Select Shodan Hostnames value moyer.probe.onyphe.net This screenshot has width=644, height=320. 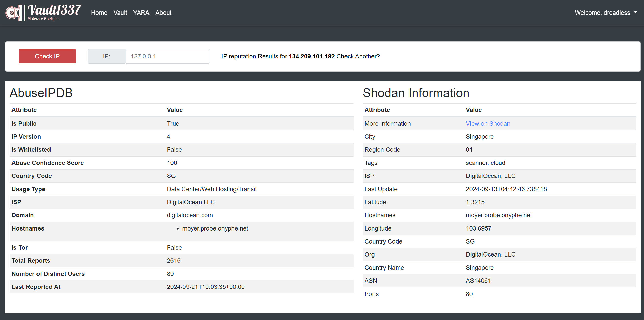[499, 215]
